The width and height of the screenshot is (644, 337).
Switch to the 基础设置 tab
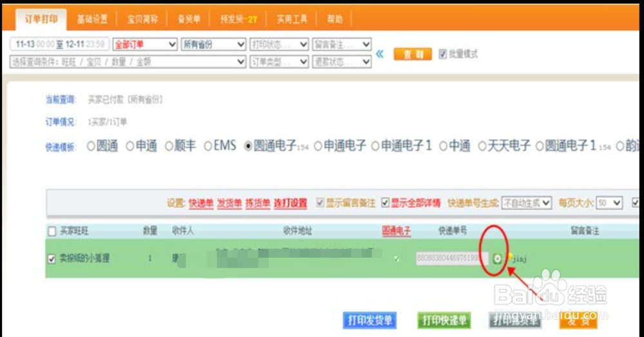tap(92, 19)
